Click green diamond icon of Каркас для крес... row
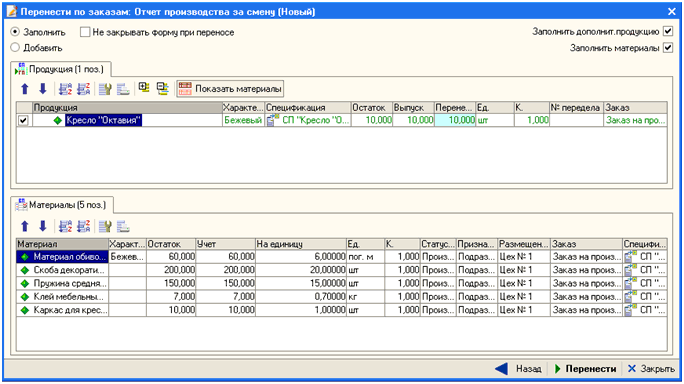 point(25,310)
